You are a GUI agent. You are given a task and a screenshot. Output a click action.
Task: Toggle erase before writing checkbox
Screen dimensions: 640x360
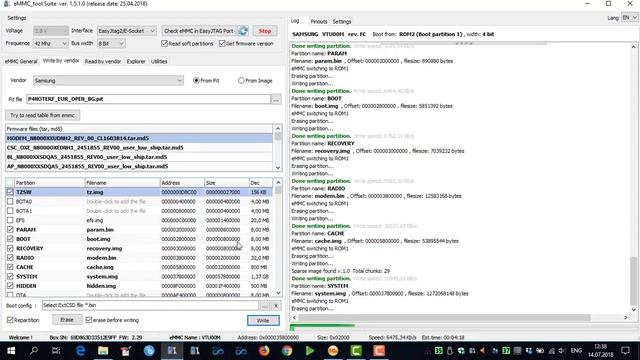point(89,320)
